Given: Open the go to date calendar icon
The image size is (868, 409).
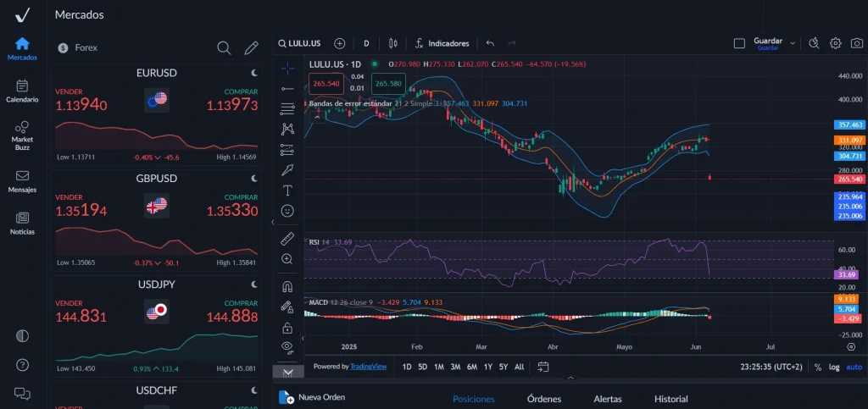Looking at the screenshot, I should pos(543,367).
